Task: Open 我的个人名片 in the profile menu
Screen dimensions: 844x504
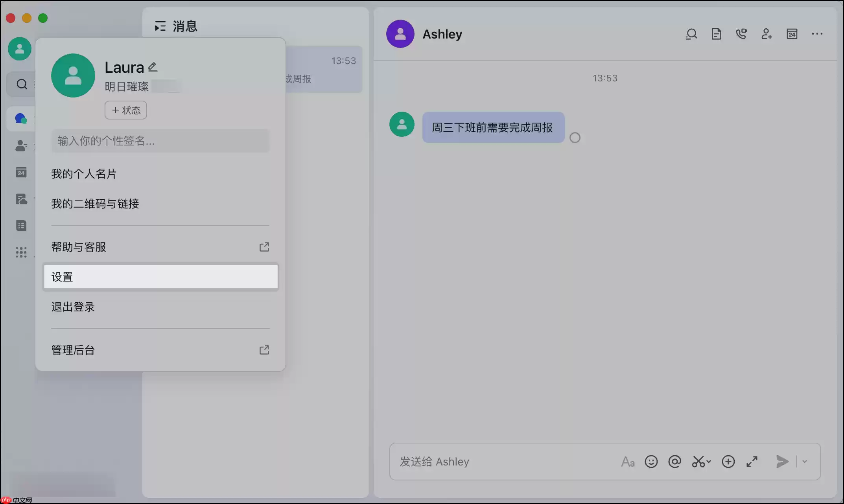Action: click(x=84, y=173)
